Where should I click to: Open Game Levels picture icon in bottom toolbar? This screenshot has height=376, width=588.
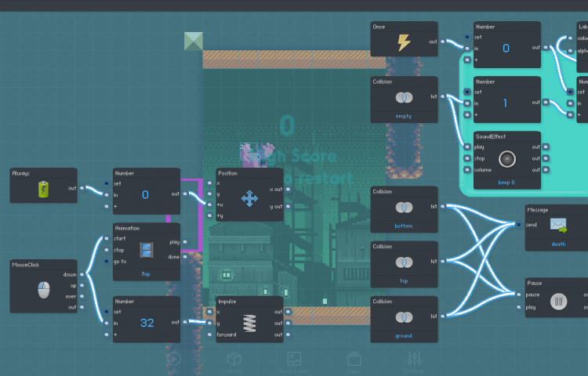(x=294, y=359)
